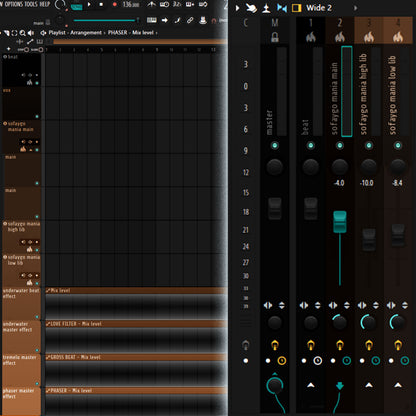Toggle mute LED on sofaygo mania main mixer track
This screenshot has height=416, width=416.
[x=340, y=145]
